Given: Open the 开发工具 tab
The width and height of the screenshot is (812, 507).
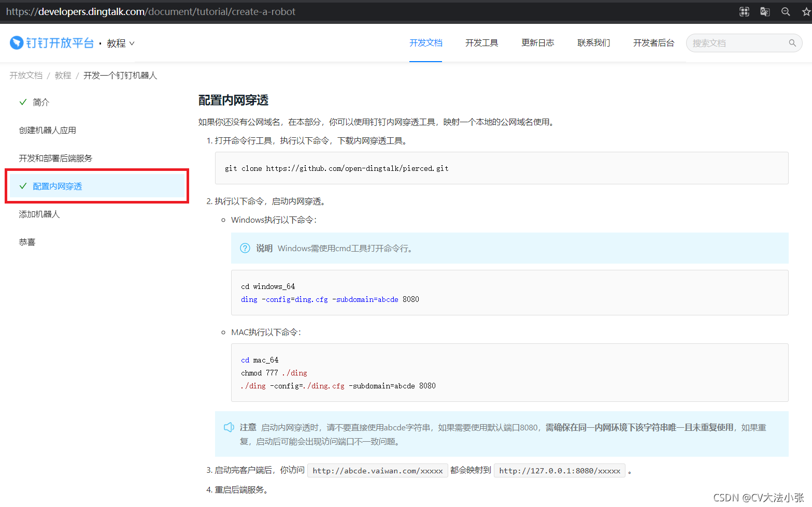Looking at the screenshot, I should click(481, 43).
